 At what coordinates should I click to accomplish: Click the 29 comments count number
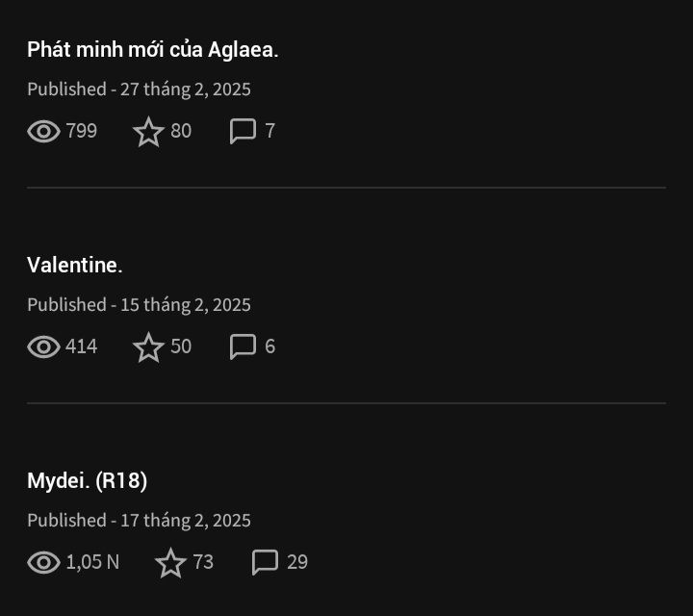coord(297,562)
